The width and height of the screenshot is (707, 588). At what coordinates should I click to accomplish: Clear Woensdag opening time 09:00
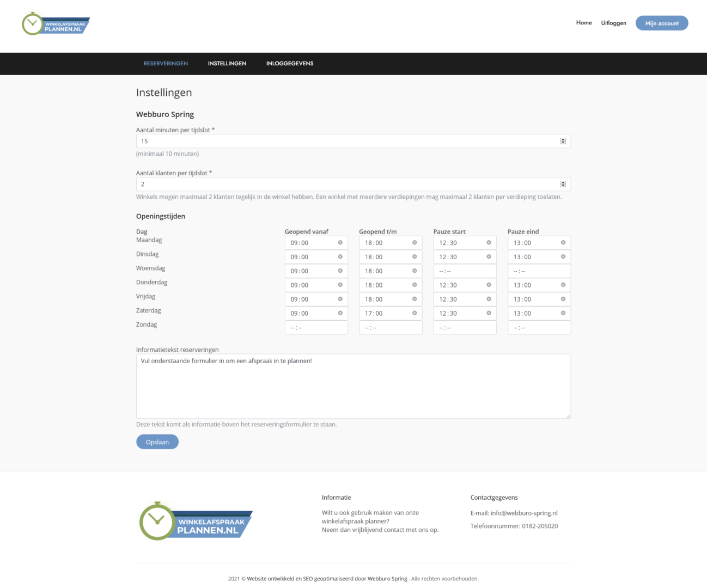click(340, 271)
